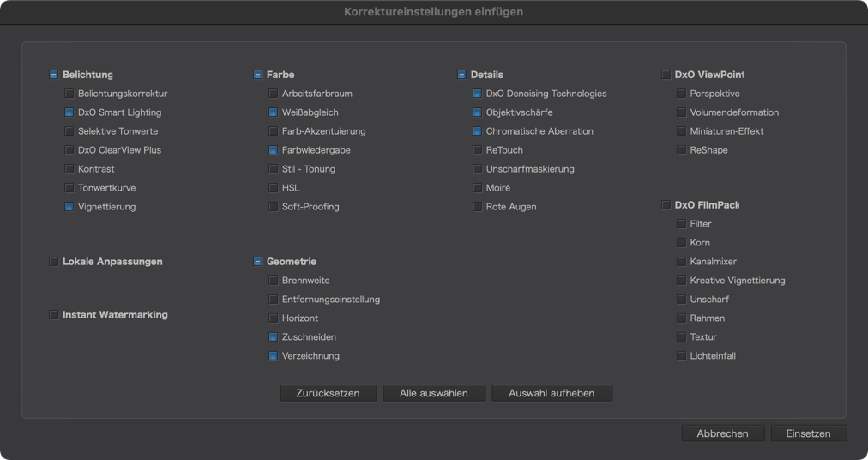Disable the Zuschneiden checkbox
Viewport: 868px width, 460px height.
[x=273, y=337]
